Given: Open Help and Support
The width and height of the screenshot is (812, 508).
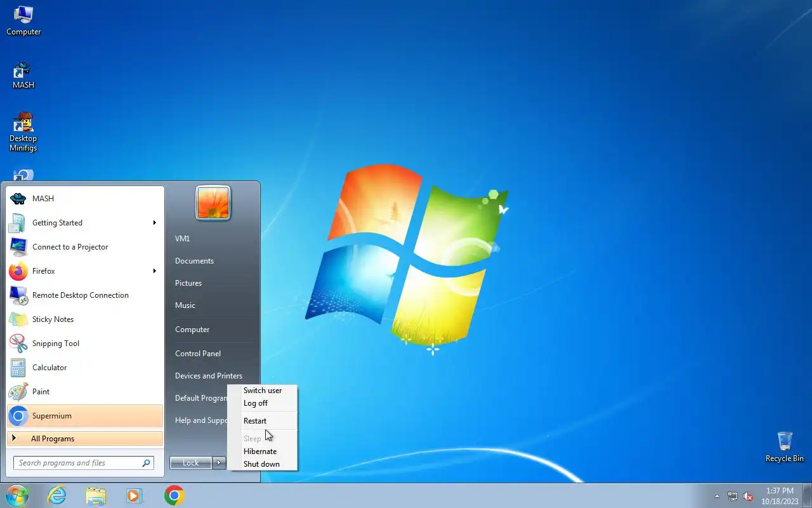Looking at the screenshot, I should pyautogui.click(x=201, y=420).
